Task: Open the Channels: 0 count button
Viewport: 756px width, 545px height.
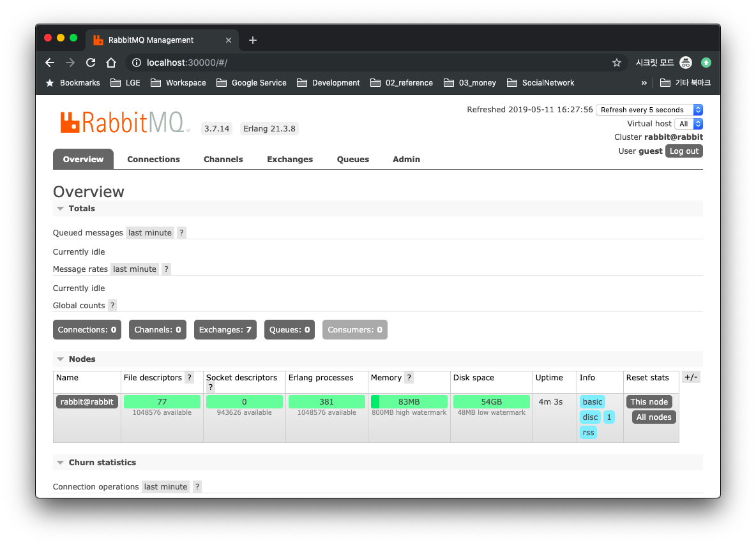Action: click(x=158, y=329)
